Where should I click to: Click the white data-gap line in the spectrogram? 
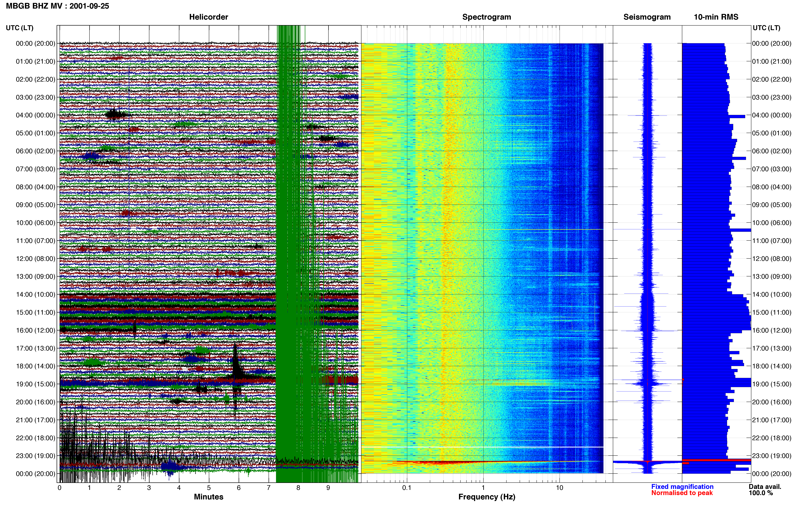point(482,447)
